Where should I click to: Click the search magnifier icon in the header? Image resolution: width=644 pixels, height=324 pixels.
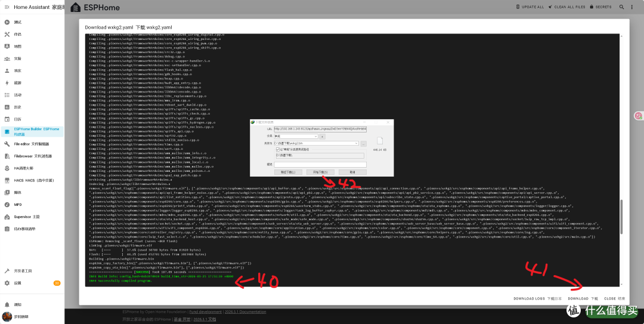coord(622,7)
